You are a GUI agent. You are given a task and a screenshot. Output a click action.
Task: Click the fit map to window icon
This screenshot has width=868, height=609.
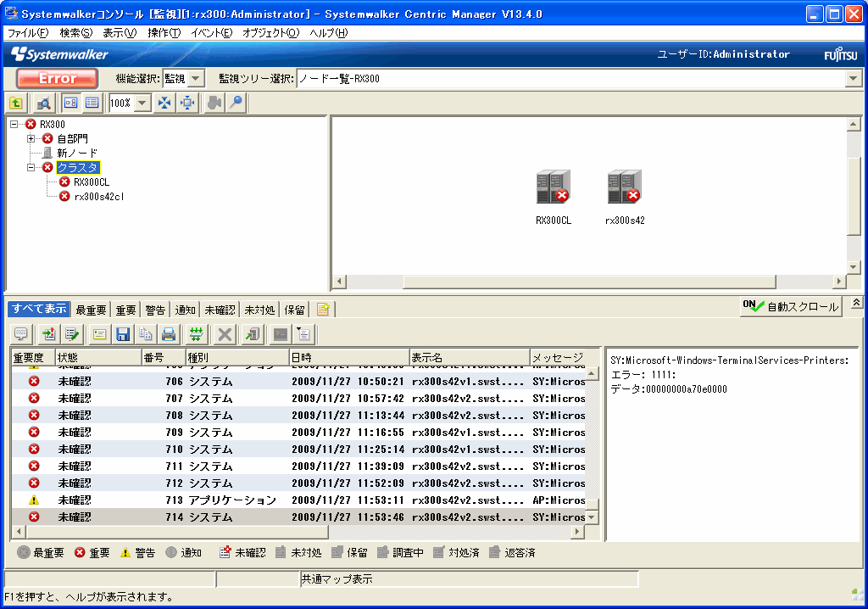tap(165, 103)
